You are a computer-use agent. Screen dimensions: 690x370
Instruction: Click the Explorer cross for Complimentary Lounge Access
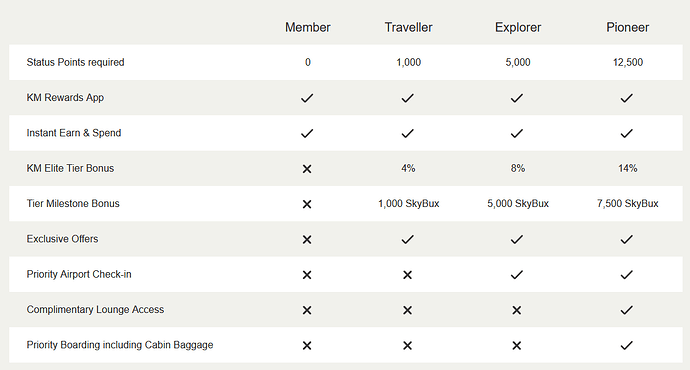tap(517, 310)
